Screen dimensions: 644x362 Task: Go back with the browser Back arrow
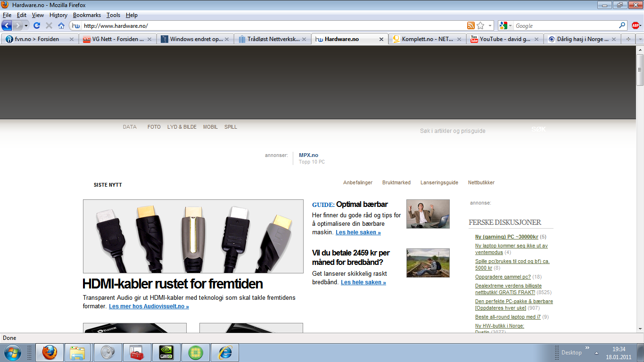pos(7,25)
